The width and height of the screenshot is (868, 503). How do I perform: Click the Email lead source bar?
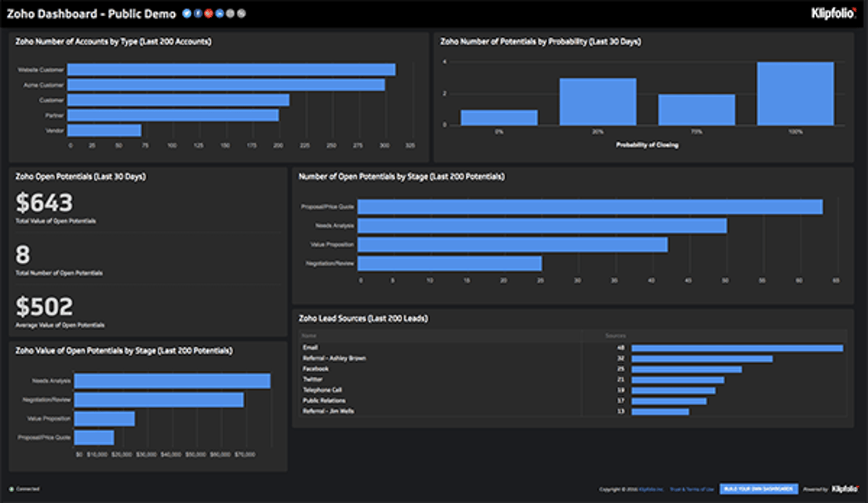pyautogui.click(x=737, y=348)
